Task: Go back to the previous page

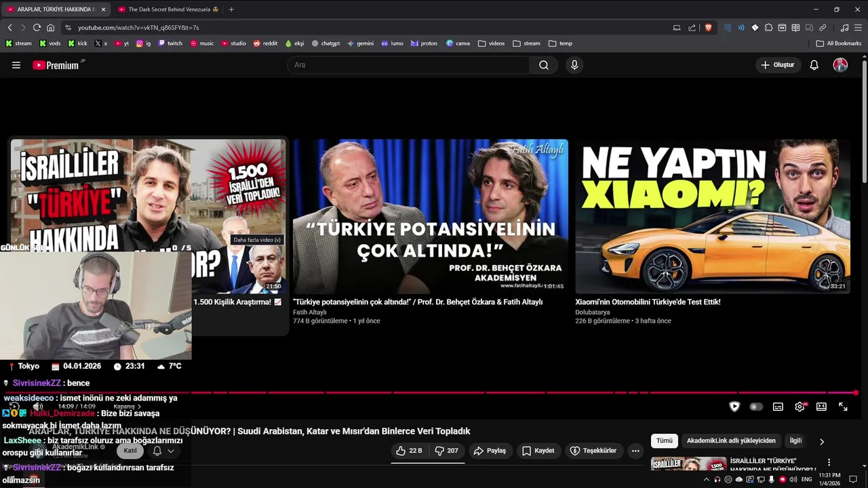Action: click(x=9, y=28)
